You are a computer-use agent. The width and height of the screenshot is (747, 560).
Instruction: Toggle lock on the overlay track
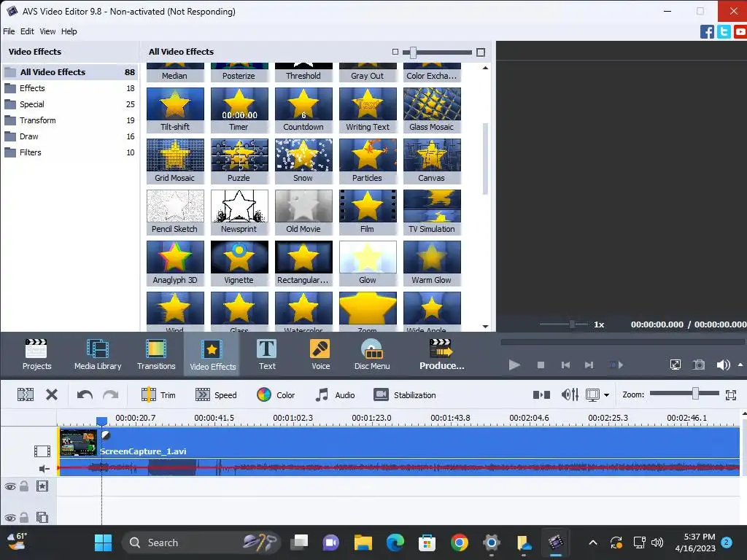click(24, 517)
